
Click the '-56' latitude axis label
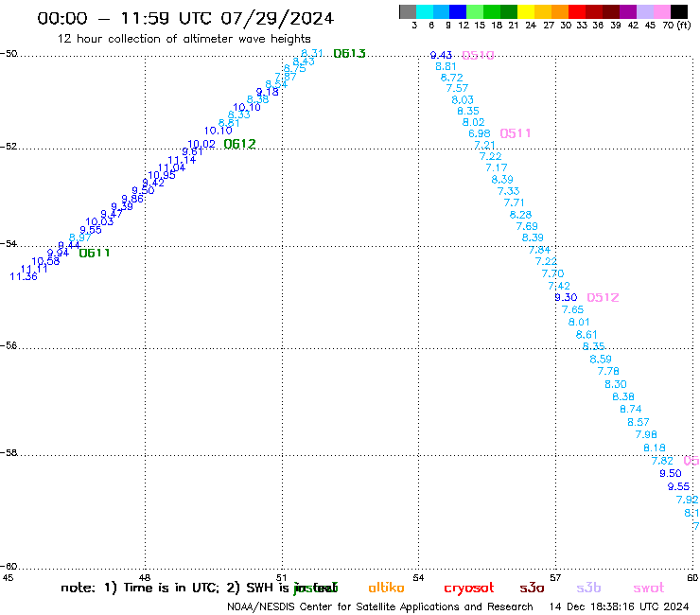(x=9, y=345)
